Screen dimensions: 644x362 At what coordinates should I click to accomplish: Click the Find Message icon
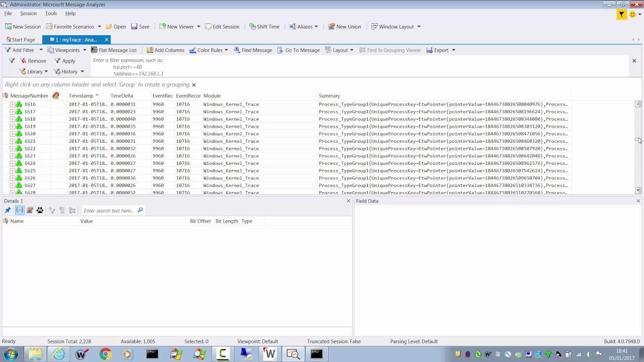pos(238,50)
